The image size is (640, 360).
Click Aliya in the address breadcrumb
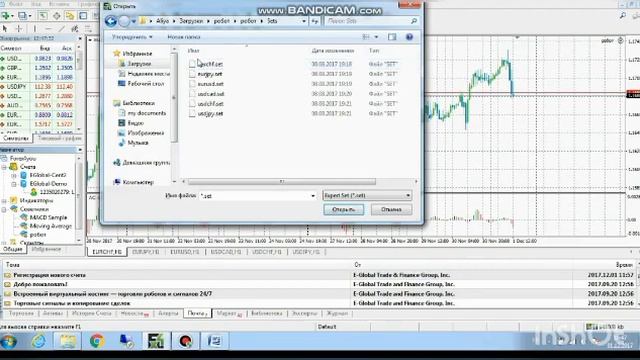(162, 21)
